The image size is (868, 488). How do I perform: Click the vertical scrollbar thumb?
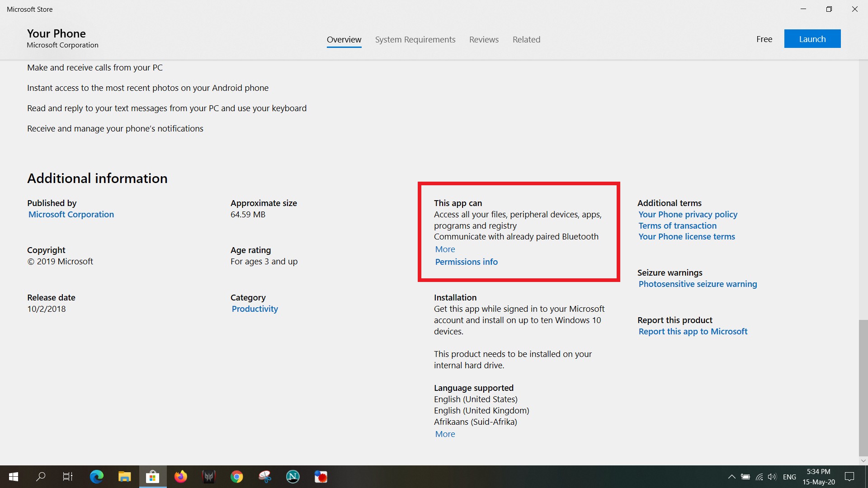pyautogui.click(x=863, y=388)
